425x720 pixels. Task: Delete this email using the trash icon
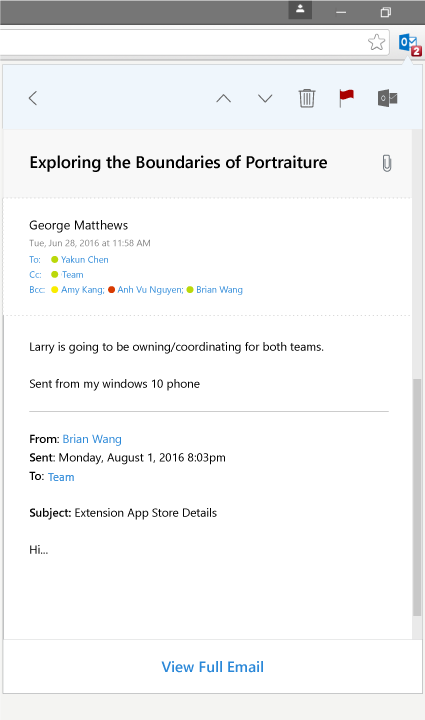(307, 98)
